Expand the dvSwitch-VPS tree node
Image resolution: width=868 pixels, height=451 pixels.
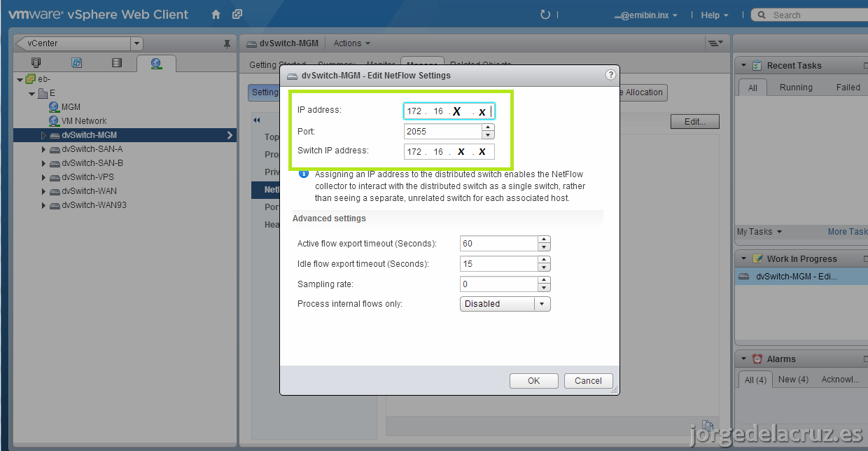click(43, 177)
